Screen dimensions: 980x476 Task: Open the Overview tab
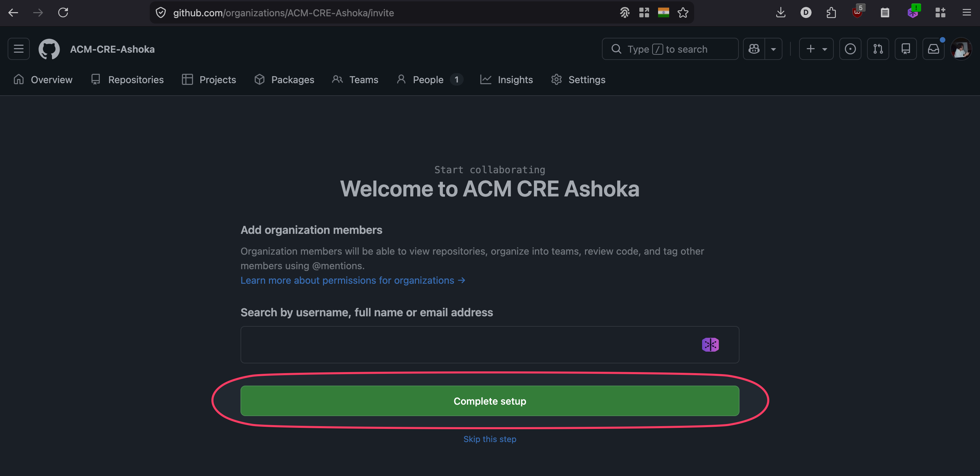[43, 79]
